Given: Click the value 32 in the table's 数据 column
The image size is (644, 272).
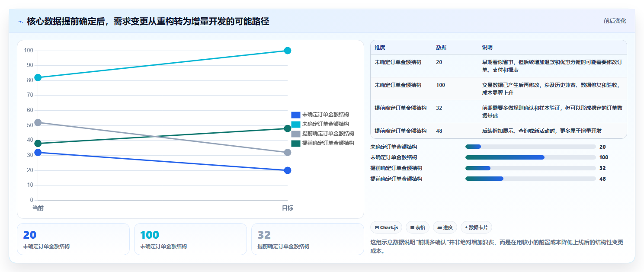Looking at the screenshot, I should pos(439,108).
